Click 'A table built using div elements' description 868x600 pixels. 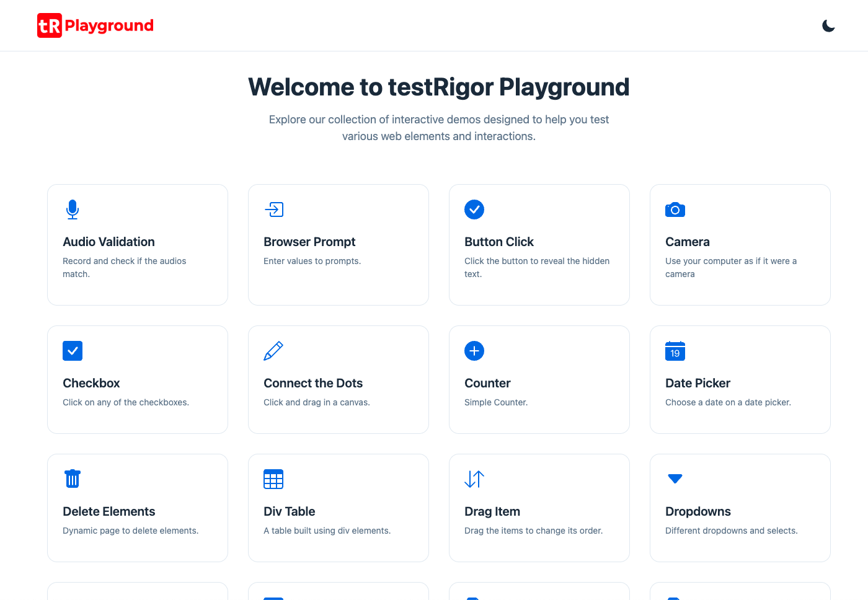(x=327, y=531)
